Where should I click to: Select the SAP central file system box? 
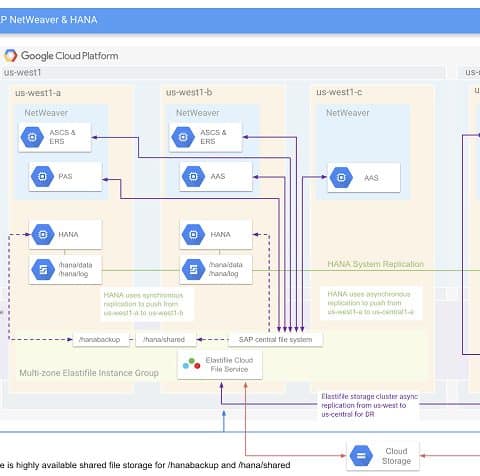tap(275, 340)
